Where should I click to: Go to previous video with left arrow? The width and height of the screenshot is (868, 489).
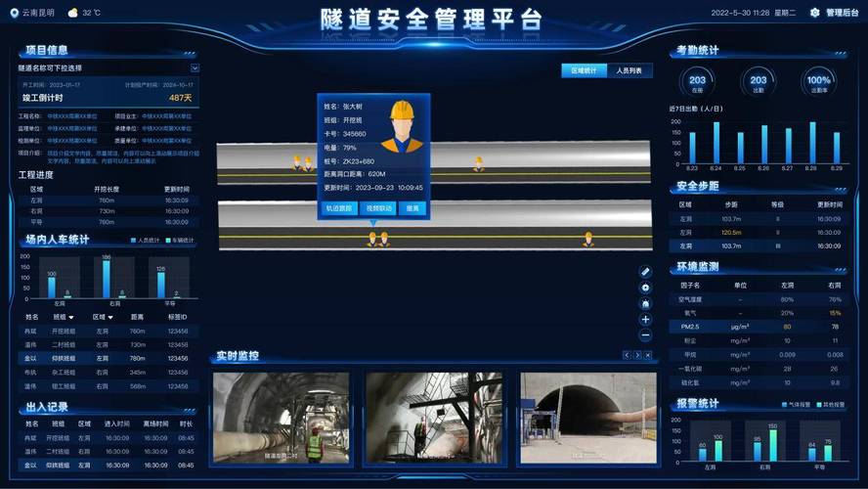tap(627, 356)
